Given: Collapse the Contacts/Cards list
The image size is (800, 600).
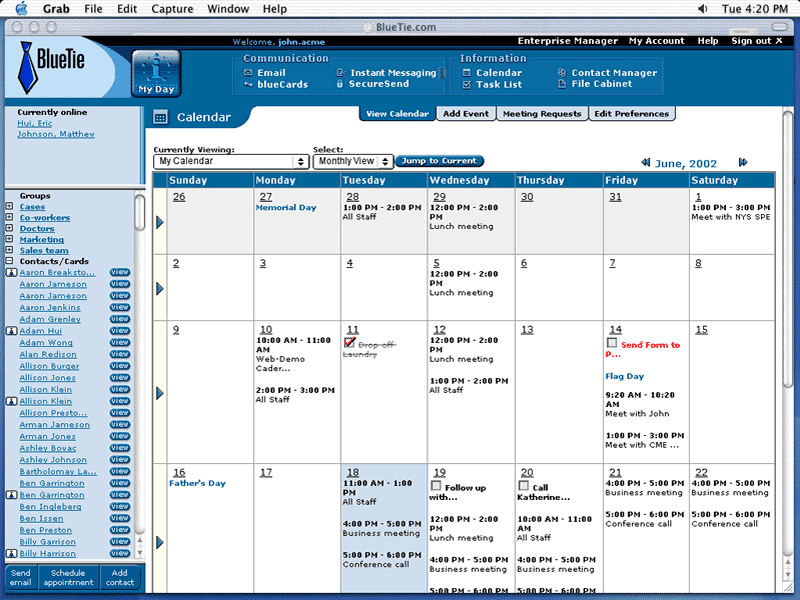Looking at the screenshot, I should pyautogui.click(x=9, y=261).
